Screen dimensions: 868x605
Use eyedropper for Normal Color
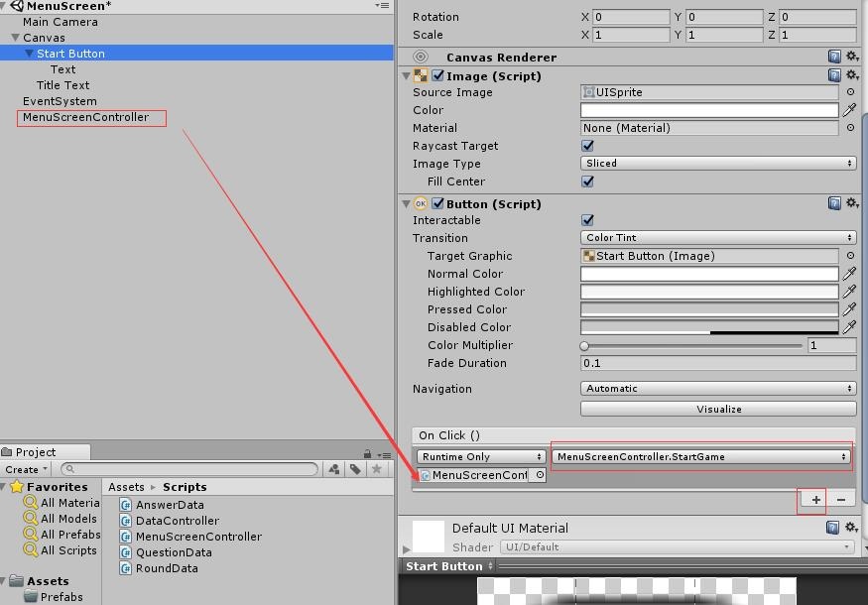pos(849,274)
